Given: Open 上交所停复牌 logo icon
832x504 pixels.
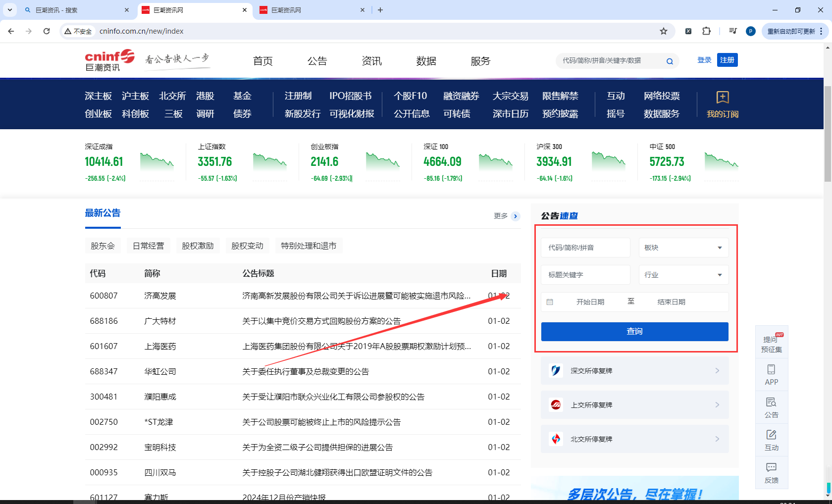Looking at the screenshot, I should pos(556,405).
